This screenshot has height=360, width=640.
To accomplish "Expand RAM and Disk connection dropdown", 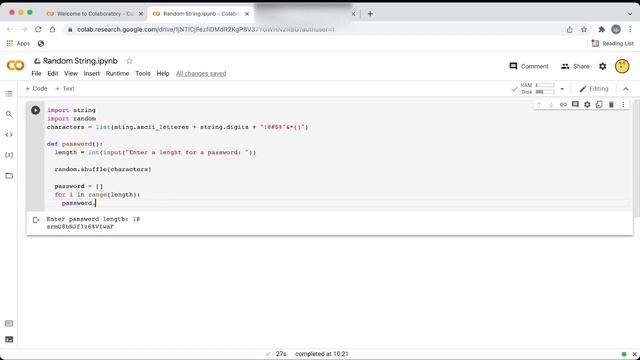I will [x=562, y=89].
